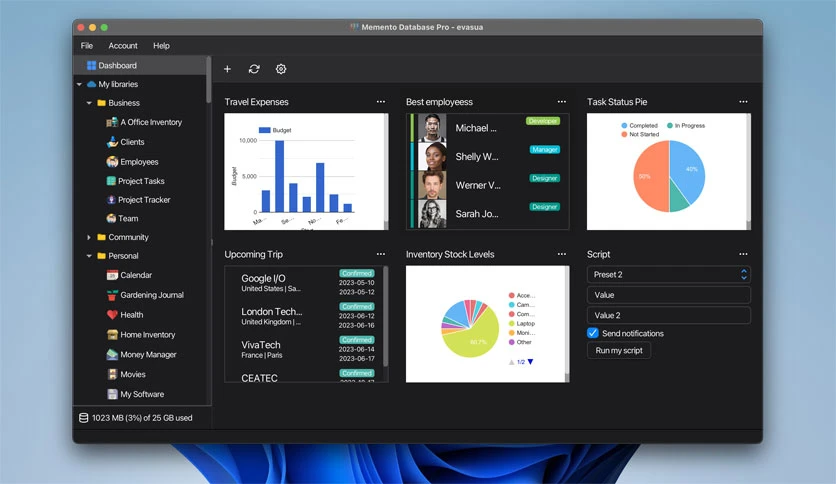This screenshot has height=484, width=836.
Task: Click the Upcoming Trip list scrollbar
Action: (x=385, y=316)
